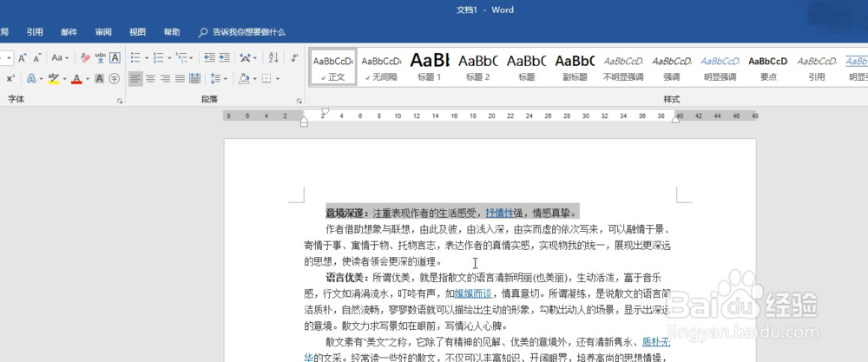Apply the 标题 1 style
Screen dimensions: 868x362
tap(429, 67)
